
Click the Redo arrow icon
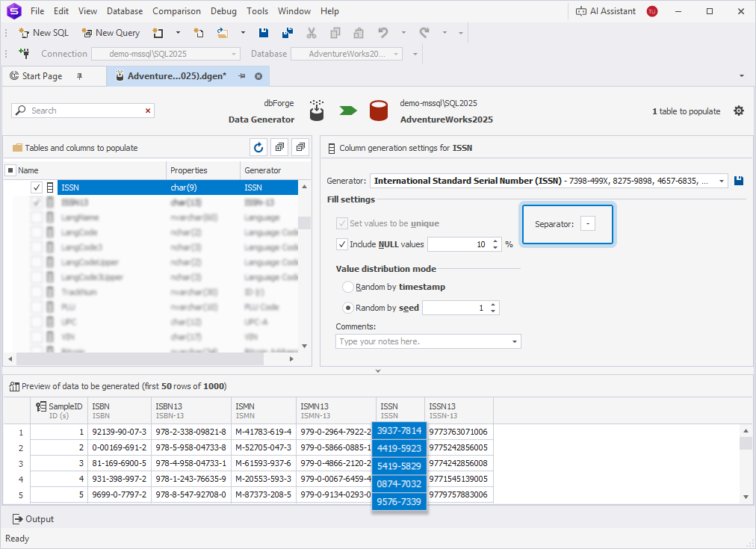pos(424,33)
